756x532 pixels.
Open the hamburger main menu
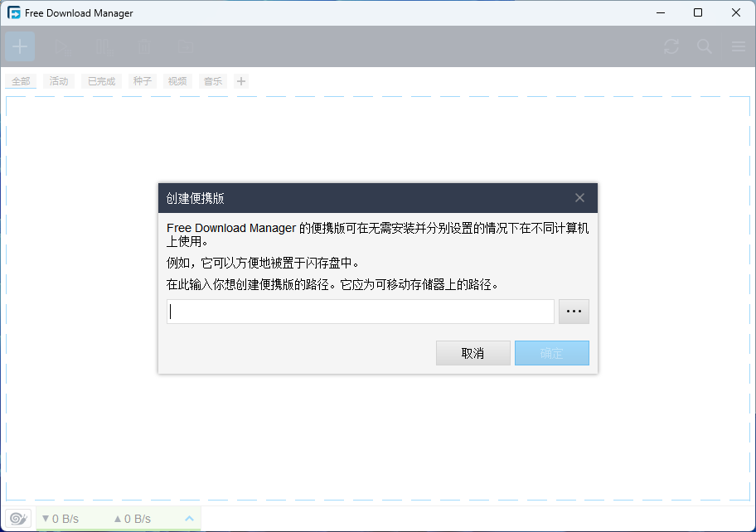point(738,47)
